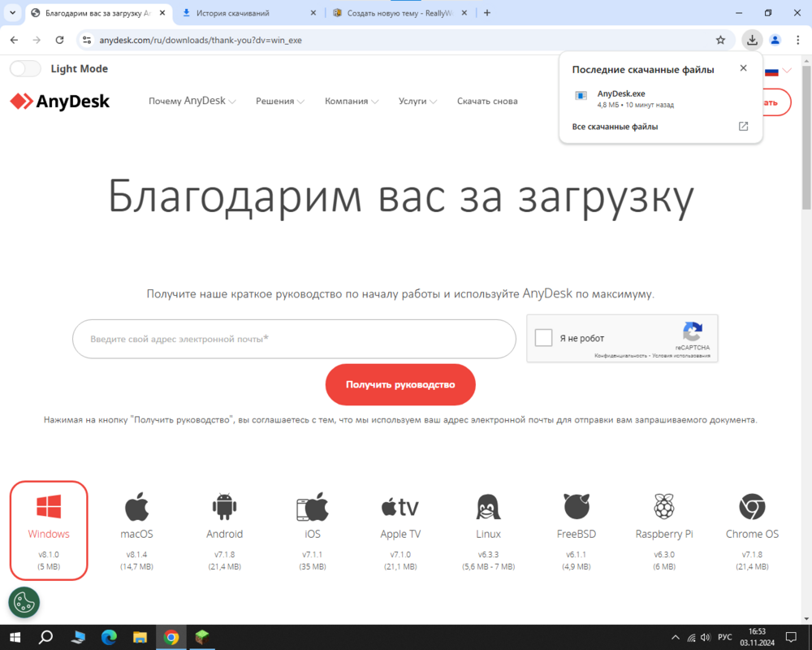
Task: Expand the "Услуги" dropdown menu
Action: [x=417, y=101]
